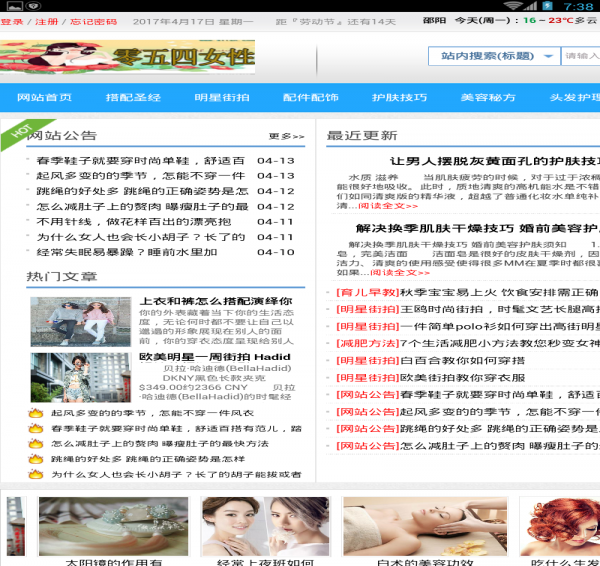Open headline 解决换季肌肤干燥技巧 婚前美容护
Screen dimensions: 600x566
tap(478, 228)
